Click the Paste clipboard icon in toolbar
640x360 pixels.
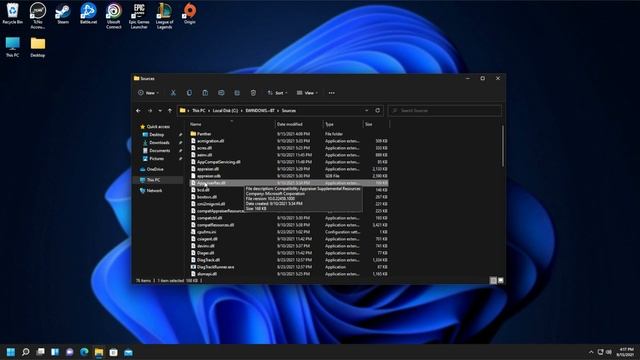(x=205, y=93)
